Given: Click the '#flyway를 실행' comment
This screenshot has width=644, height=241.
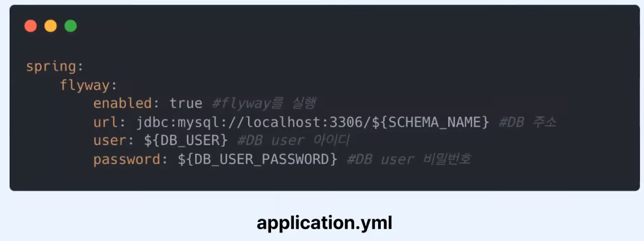Looking at the screenshot, I should tap(264, 103).
